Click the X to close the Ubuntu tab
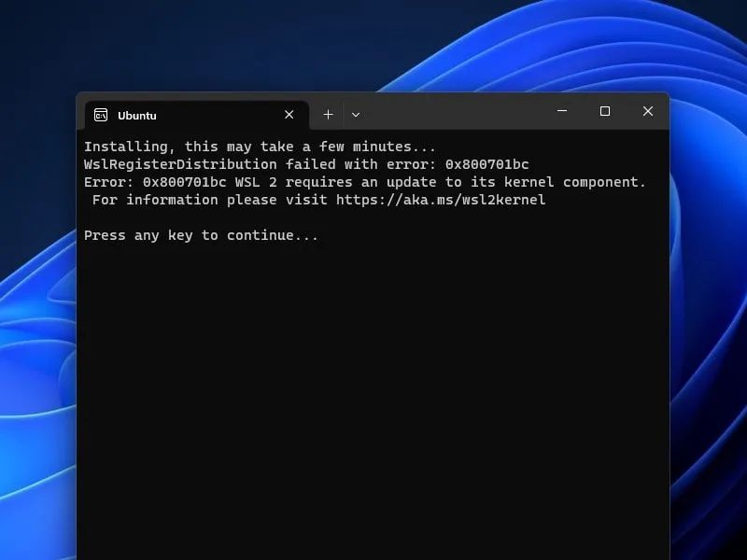This screenshot has height=560, width=747. click(289, 115)
